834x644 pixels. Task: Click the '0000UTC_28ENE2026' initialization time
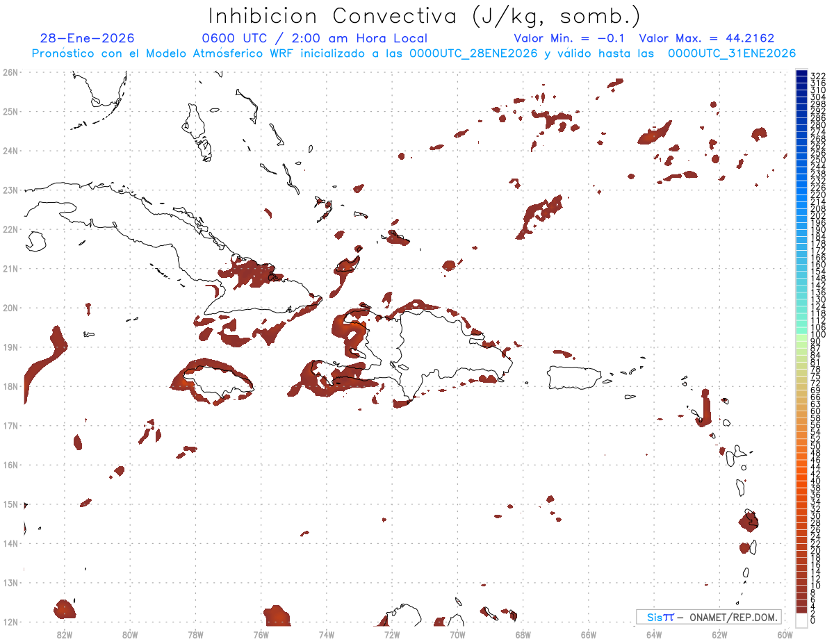[473, 53]
